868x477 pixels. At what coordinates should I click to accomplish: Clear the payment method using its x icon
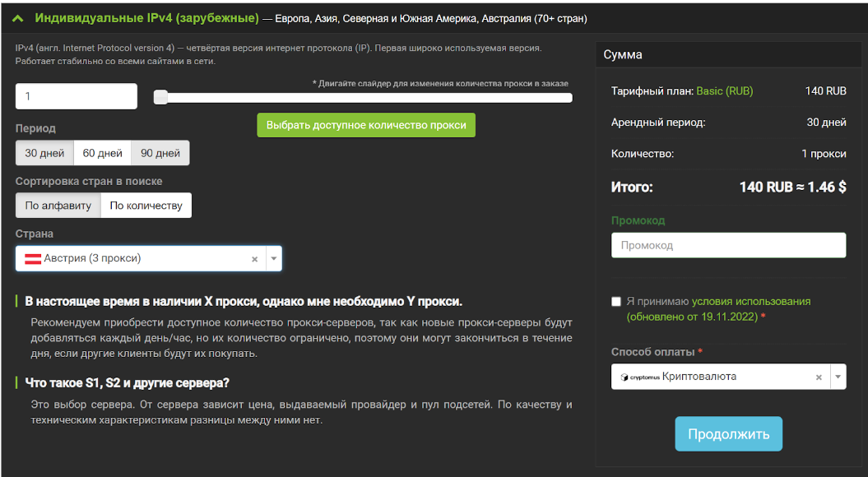pyautogui.click(x=819, y=377)
